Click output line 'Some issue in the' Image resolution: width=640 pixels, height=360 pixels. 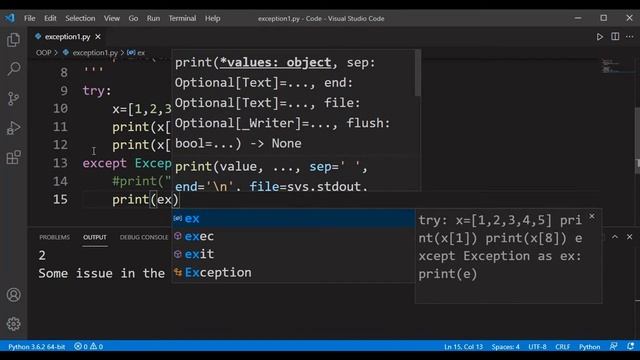click(x=101, y=273)
